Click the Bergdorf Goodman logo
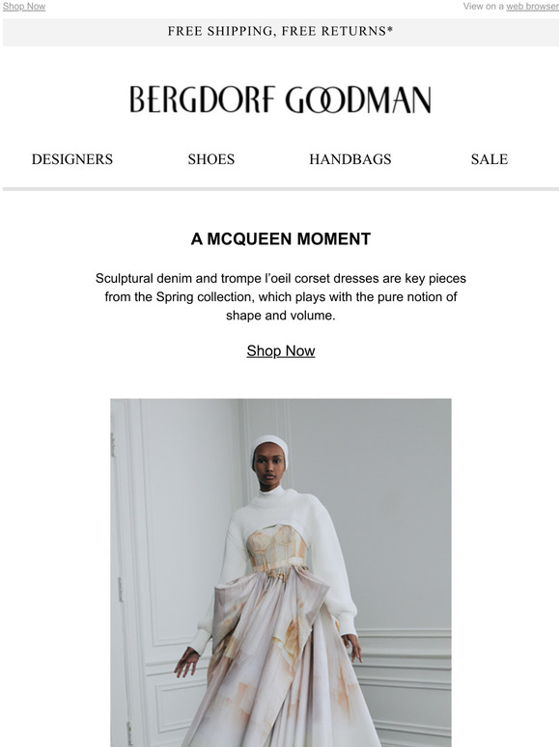The width and height of the screenshot is (560, 747). [280, 99]
